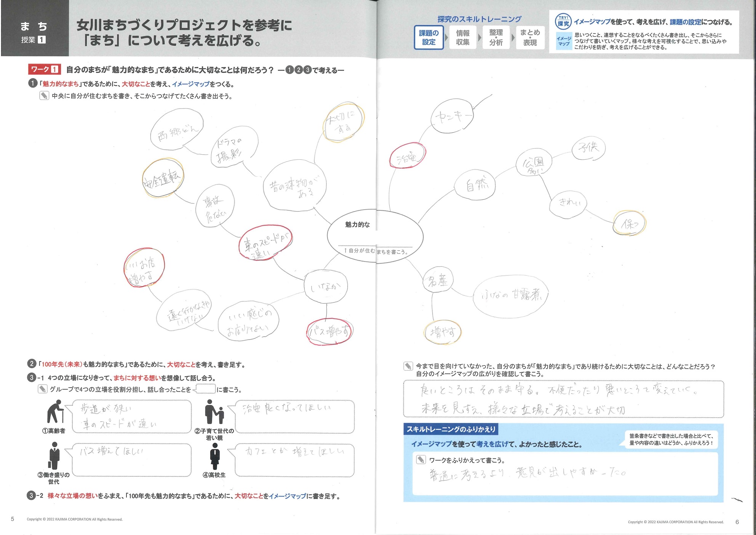Click the circled 3 of step 3-2

coord(32,495)
